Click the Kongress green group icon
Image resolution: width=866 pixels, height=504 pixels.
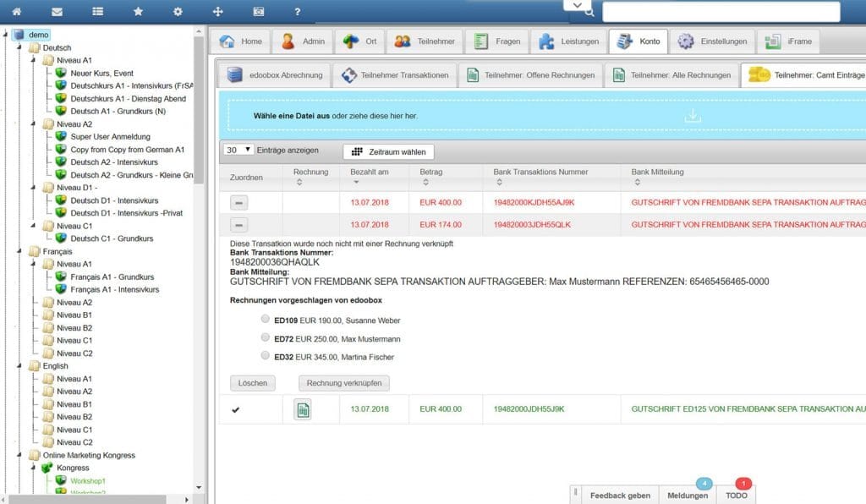click(47, 468)
